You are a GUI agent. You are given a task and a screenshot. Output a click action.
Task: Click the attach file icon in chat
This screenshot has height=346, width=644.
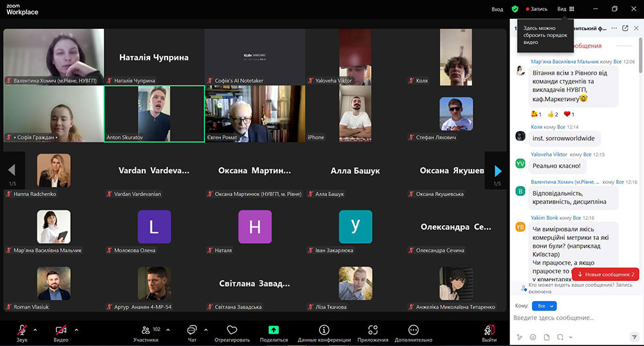[546, 337]
